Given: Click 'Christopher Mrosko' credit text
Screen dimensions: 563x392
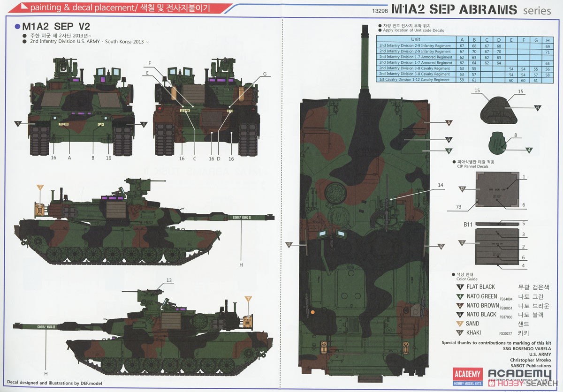Looking at the screenshot, I should [531, 360].
